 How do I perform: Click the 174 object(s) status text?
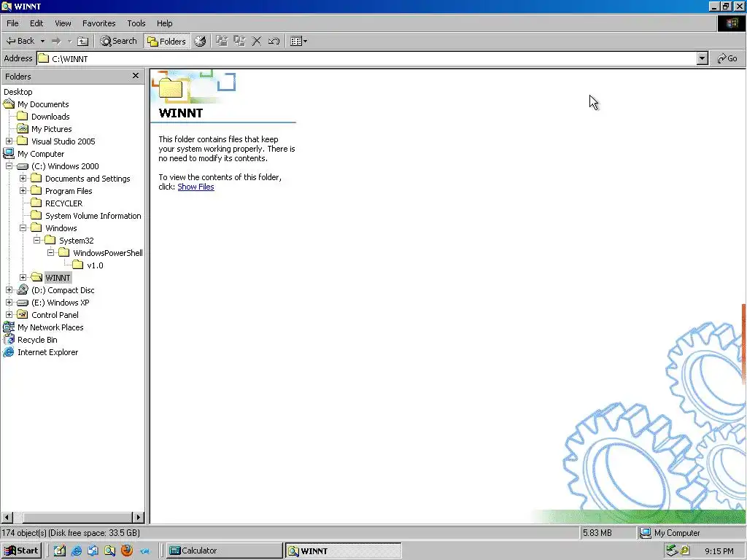coord(71,533)
